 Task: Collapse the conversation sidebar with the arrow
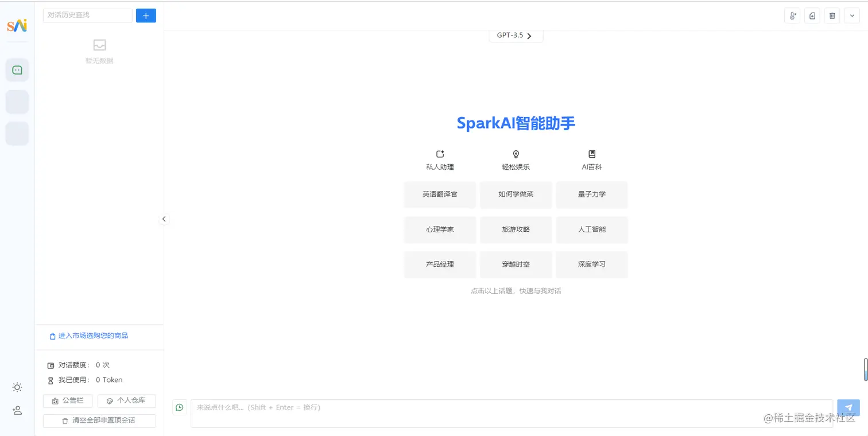click(164, 219)
